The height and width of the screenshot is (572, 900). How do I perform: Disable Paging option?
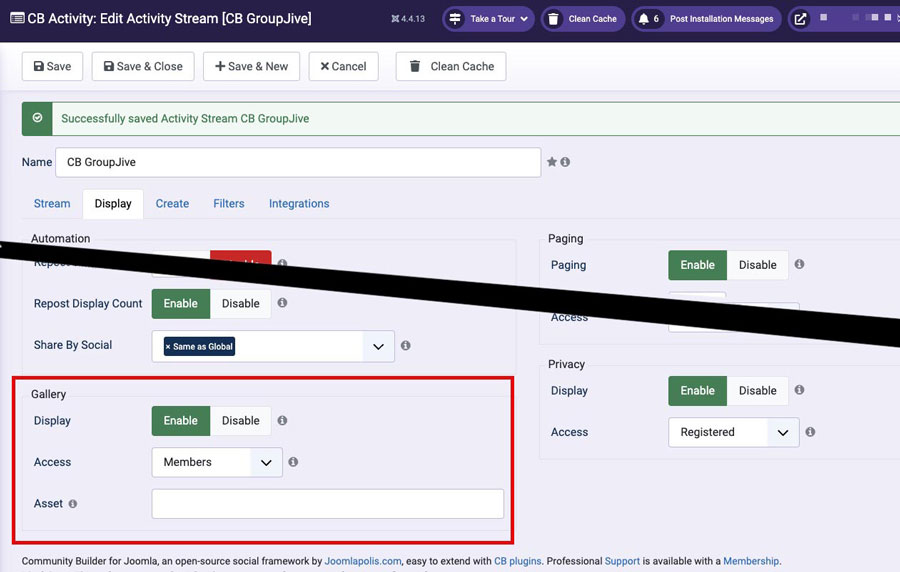(x=757, y=265)
